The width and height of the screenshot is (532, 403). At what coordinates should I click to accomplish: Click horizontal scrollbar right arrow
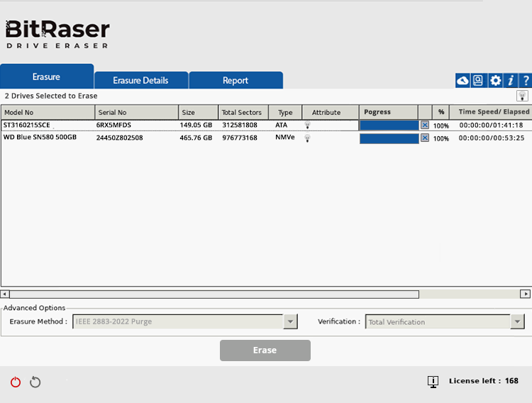[525, 294]
